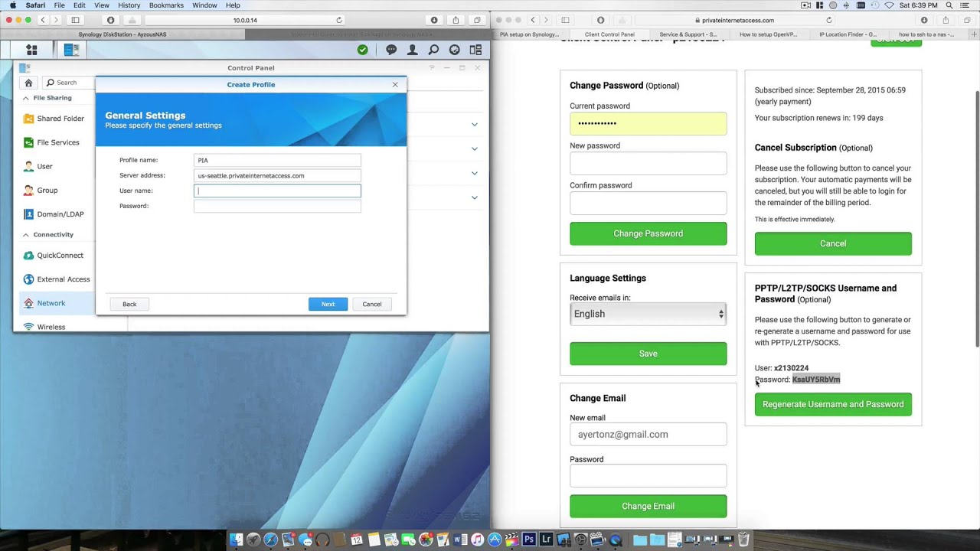This screenshot has width=980, height=551.
Task: Click green Cancel subscription button
Action: click(x=833, y=243)
